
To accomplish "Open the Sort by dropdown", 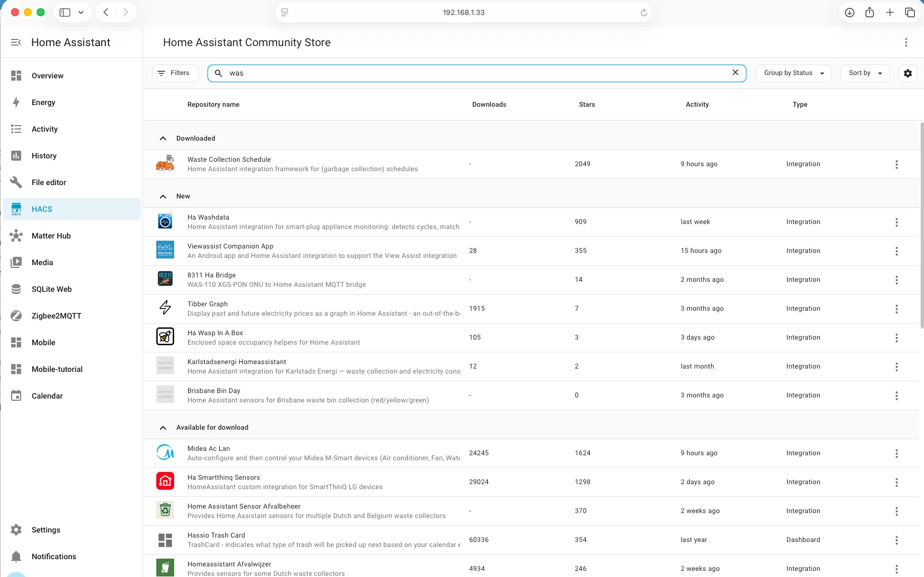I will click(865, 73).
